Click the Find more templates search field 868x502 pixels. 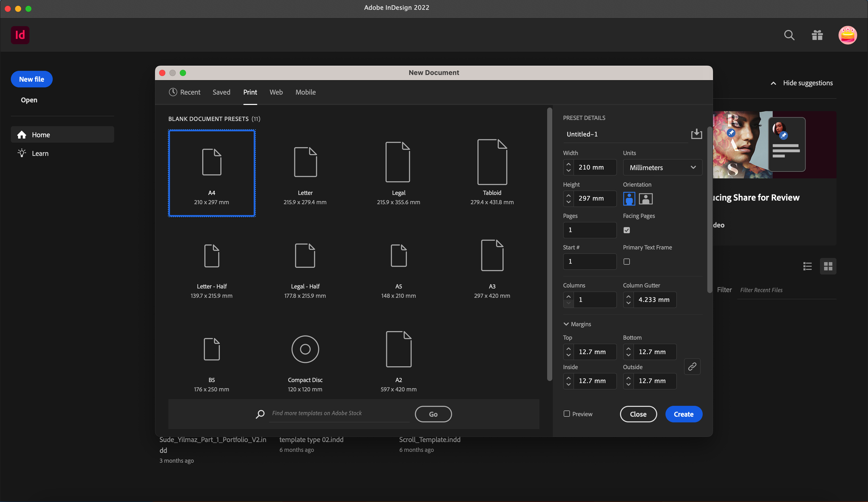click(339, 413)
